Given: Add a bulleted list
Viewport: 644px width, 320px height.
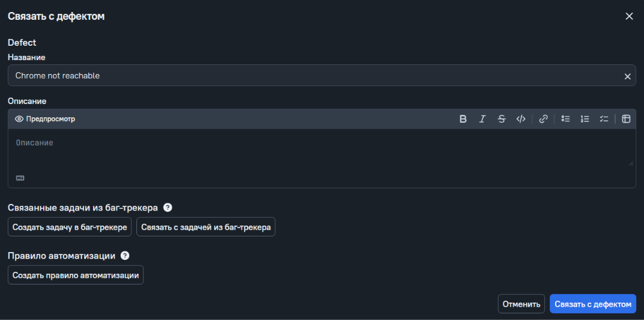Looking at the screenshot, I should coord(565,119).
